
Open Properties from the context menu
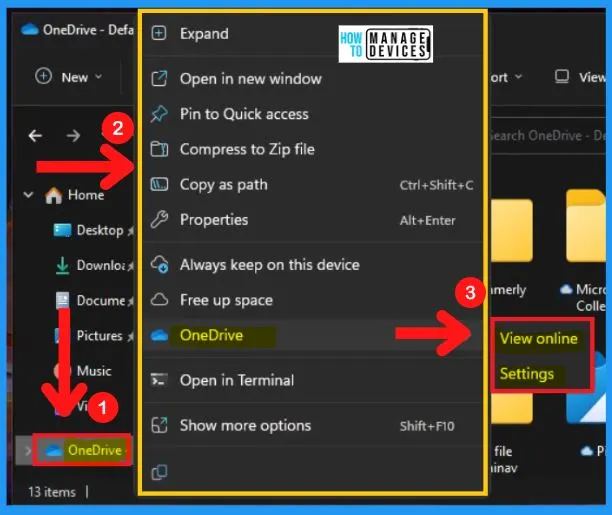(312, 219)
